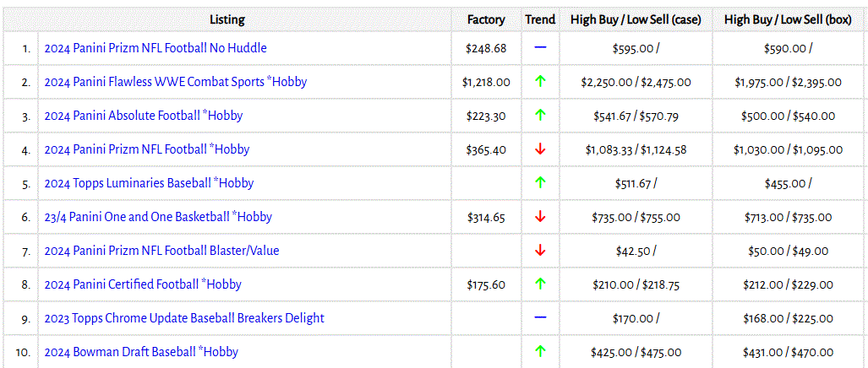
Task: Click 2024 Panini Certified Football Hobby link
Action: tap(143, 284)
